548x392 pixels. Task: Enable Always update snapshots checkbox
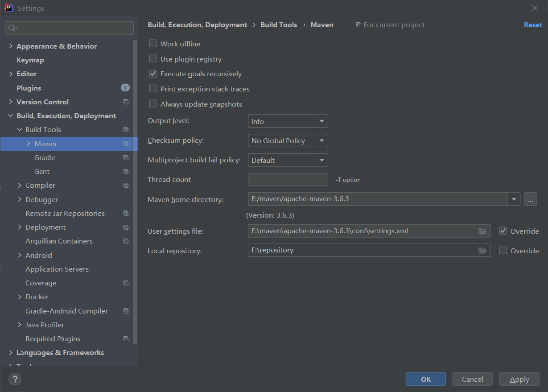tap(153, 104)
